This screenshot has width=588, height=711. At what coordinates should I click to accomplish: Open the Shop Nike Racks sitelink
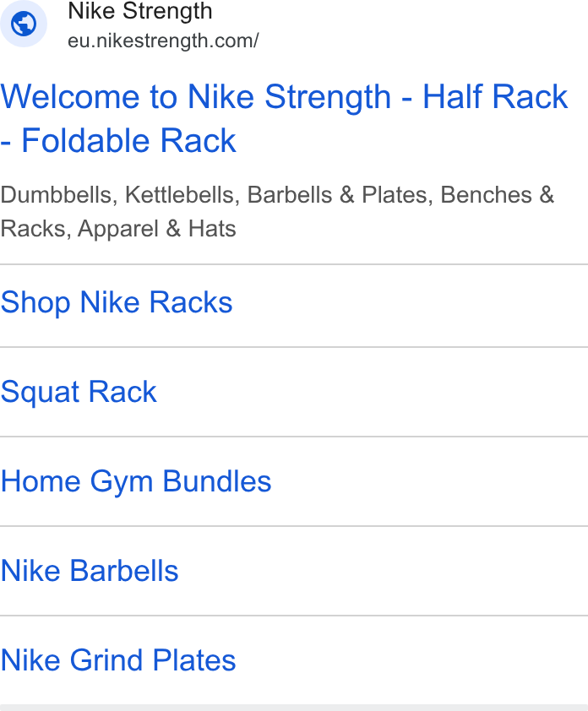[x=117, y=302]
